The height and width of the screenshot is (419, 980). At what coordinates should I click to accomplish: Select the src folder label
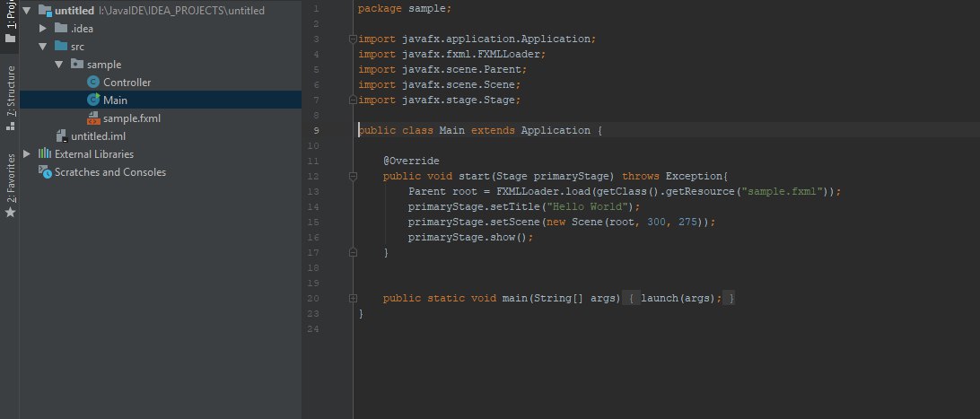pos(77,47)
